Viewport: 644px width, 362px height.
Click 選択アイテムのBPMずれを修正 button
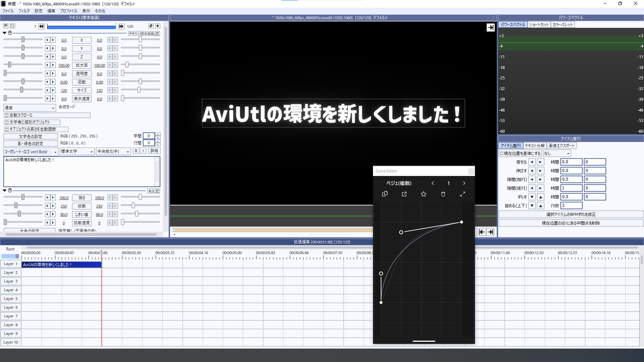571,215
